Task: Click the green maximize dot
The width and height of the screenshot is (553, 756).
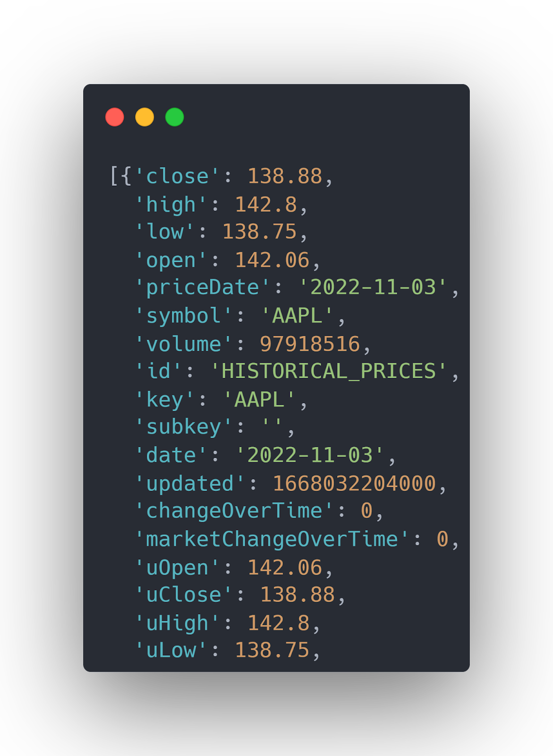Action: pyautogui.click(x=175, y=117)
